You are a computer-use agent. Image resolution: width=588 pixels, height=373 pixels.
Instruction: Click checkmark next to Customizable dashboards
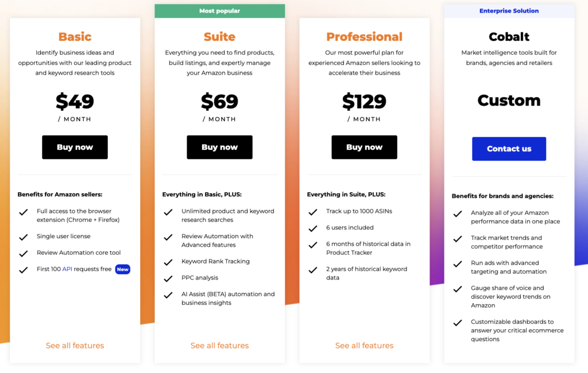(458, 323)
